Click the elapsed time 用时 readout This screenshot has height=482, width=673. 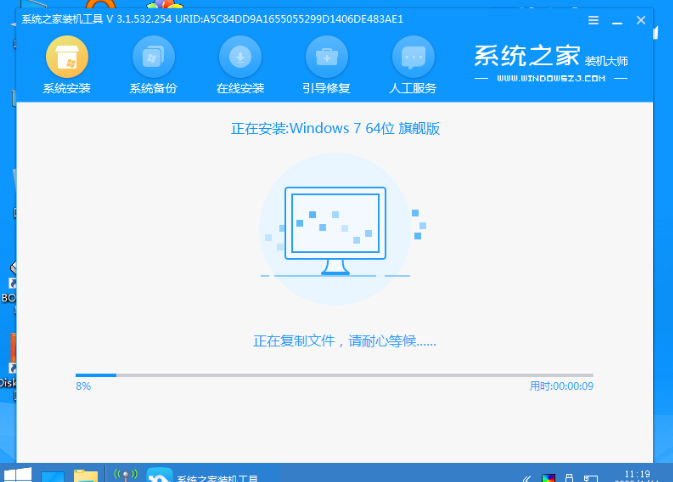click(x=561, y=386)
